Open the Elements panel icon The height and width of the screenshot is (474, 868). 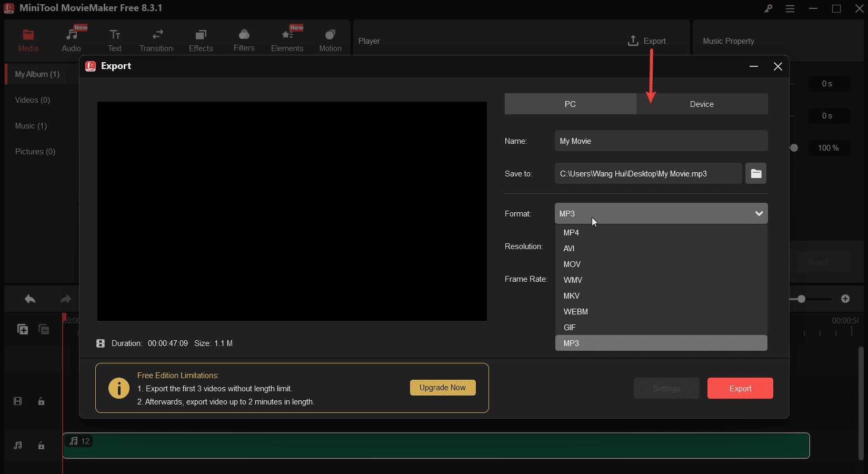(x=287, y=35)
